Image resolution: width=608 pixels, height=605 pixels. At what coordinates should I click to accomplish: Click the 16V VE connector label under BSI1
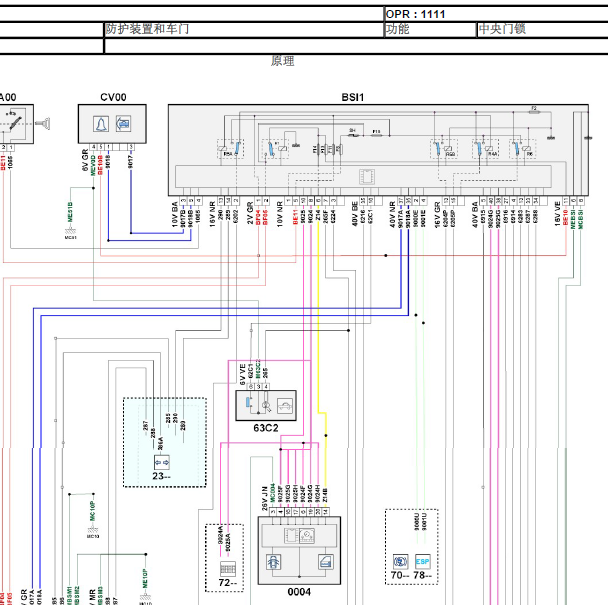pyautogui.click(x=558, y=214)
